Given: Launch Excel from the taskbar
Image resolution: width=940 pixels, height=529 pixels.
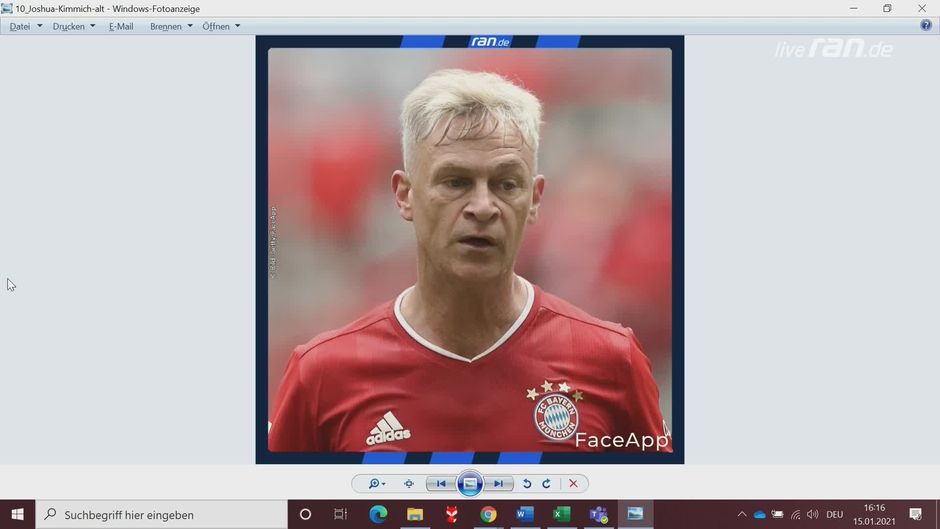Looking at the screenshot, I should pyautogui.click(x=562, y=514).
